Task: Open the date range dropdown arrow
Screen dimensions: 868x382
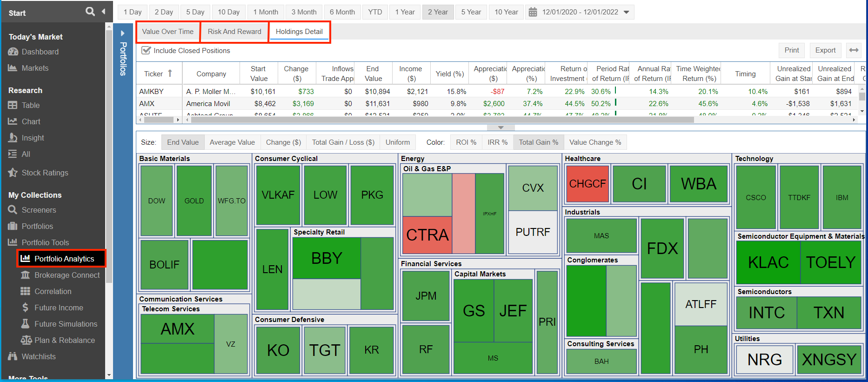Action: pyautogui.click(x=626, y=12)
